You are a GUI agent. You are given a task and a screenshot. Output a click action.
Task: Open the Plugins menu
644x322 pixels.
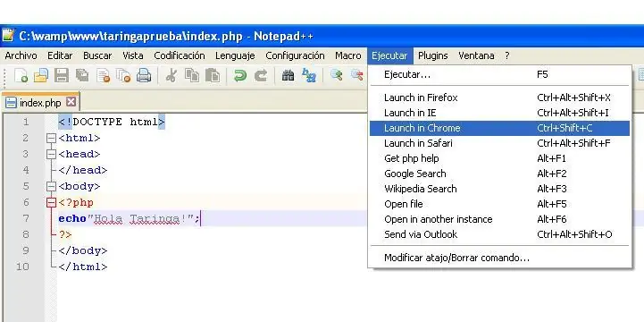click(433, 56)
